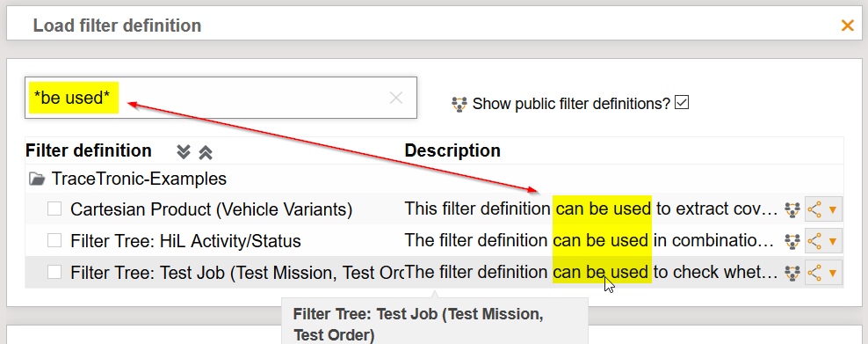The image size is (868, 344).
Task: Check the Filter Tree: Test Job checkbox
Action: tap(54, 272)
